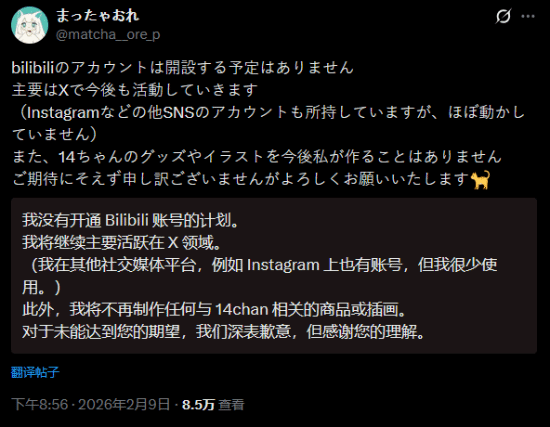Open the まったゃおれ display name profile link
The width and height of the screenshot is (550, 427).
(x=98, y=15)
